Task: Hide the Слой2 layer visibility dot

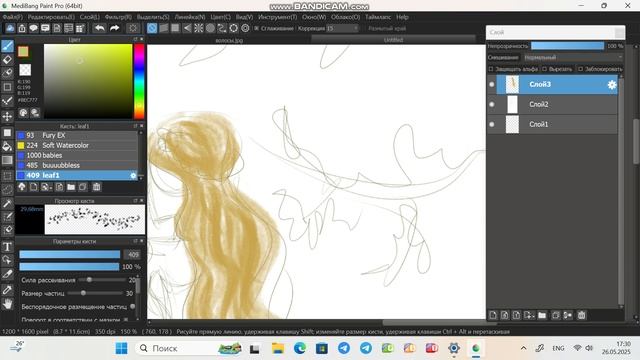Action: pos(491,104)
